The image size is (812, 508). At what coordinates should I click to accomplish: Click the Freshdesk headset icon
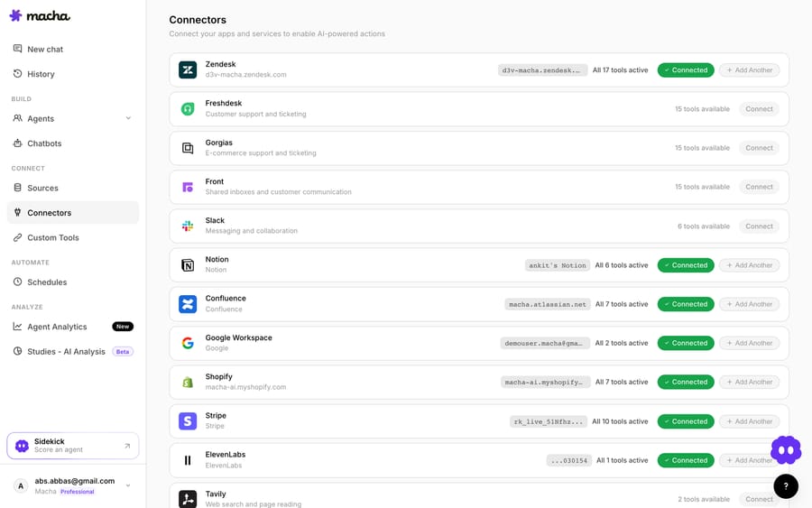(x=188, y=109)
